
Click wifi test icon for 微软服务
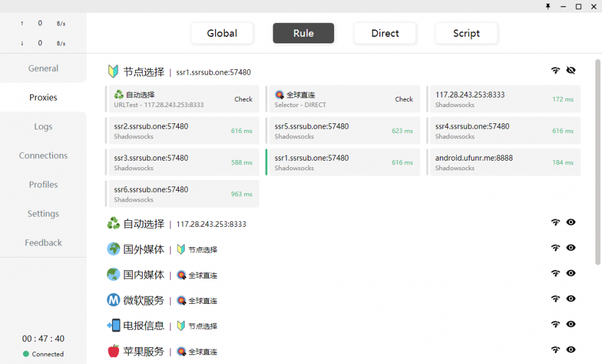[x=555, y=299]
